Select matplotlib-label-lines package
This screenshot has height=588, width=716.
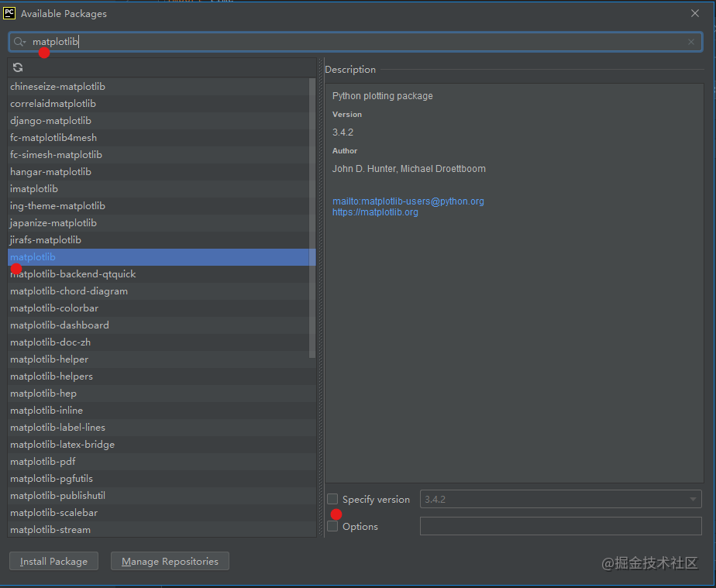coord(162,428)
